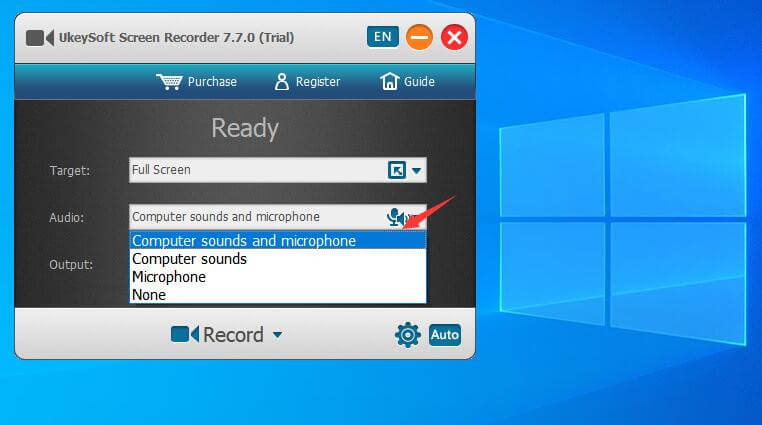
Task: Expand the Target dropdown arrow
Action: [x=416, y=170]
